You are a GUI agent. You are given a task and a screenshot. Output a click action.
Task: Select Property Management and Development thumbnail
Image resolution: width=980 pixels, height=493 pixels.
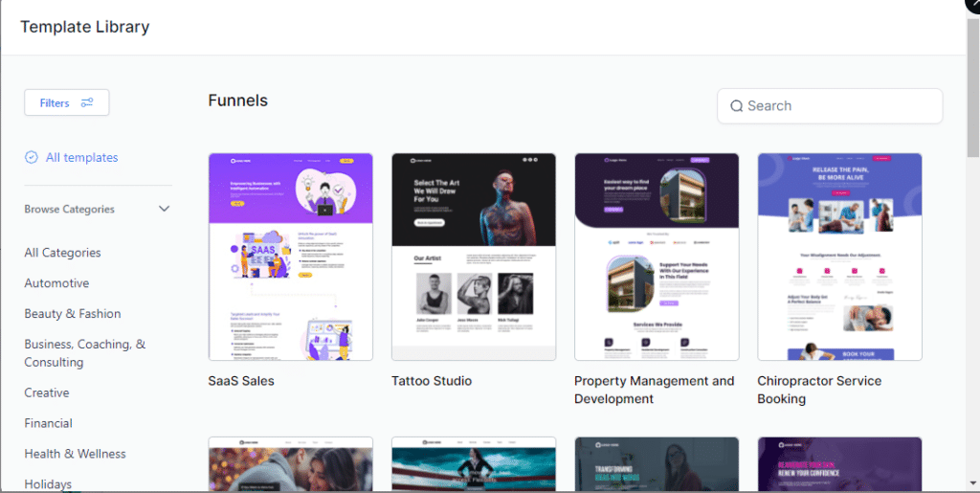(x=656, y=257)
